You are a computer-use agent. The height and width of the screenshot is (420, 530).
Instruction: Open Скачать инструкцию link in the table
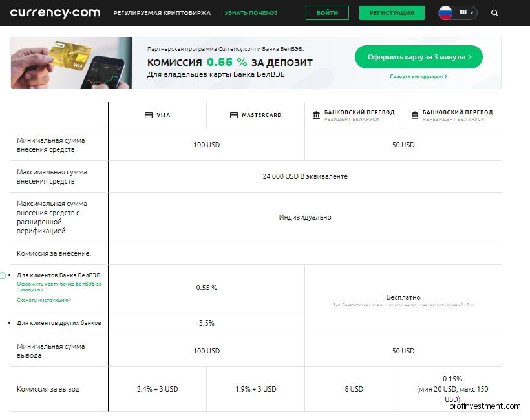click(44, 300)
